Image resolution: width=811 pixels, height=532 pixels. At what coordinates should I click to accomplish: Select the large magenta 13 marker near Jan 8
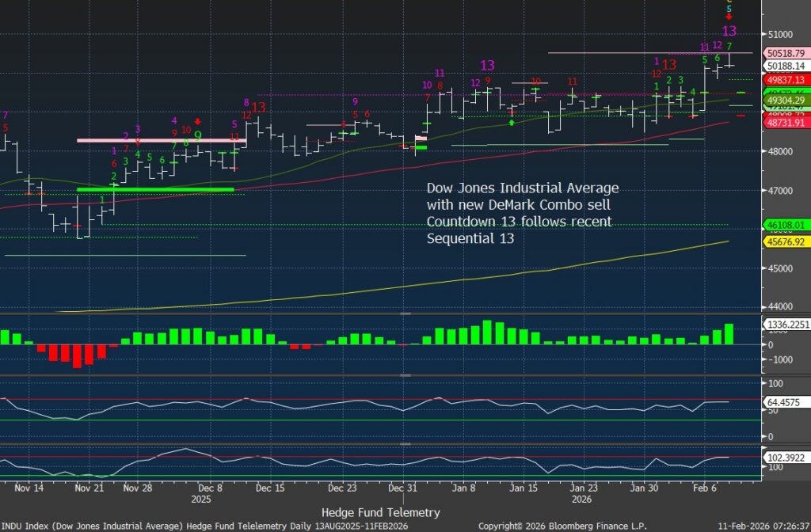coord(487,65)
